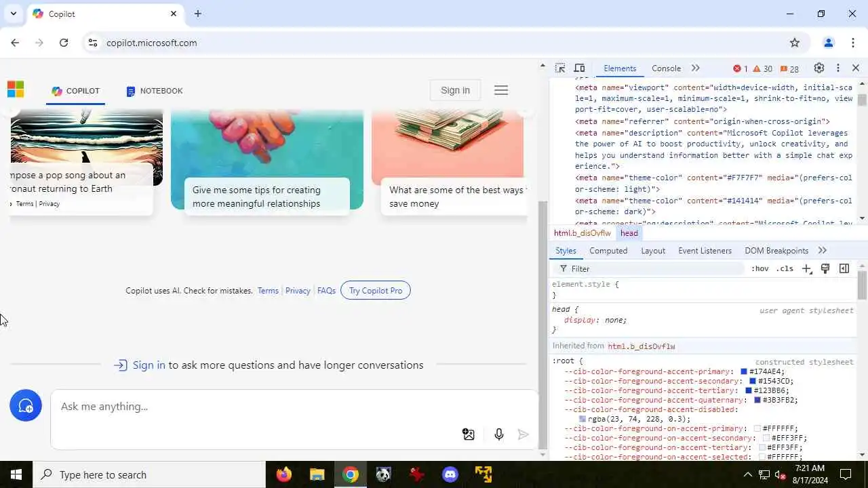Open the Terms link in footer
This screenshot has height=488, width=868.
[x=268, y=291]
